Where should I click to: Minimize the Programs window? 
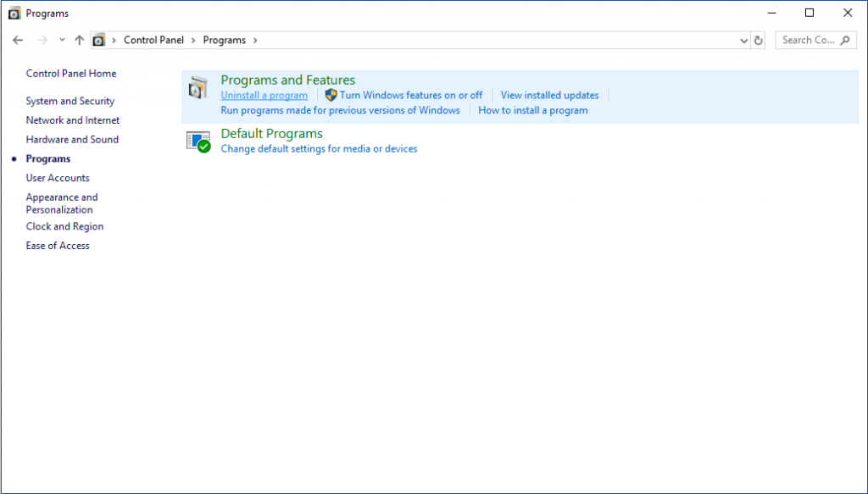click(x=771, y=13)
